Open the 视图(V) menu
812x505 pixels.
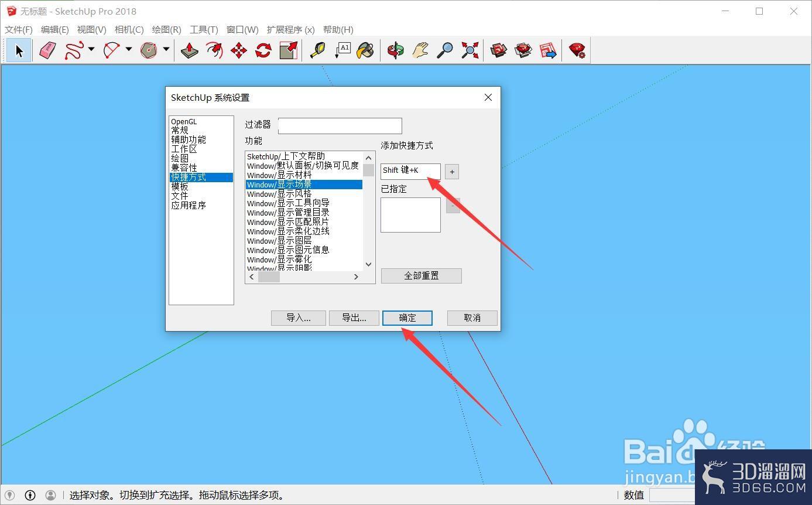coord(92,29)
